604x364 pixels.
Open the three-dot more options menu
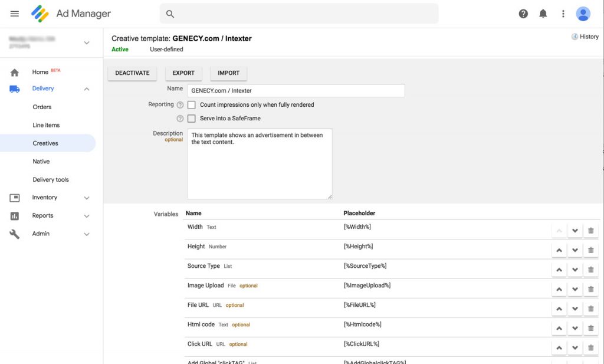pos(563,14)
